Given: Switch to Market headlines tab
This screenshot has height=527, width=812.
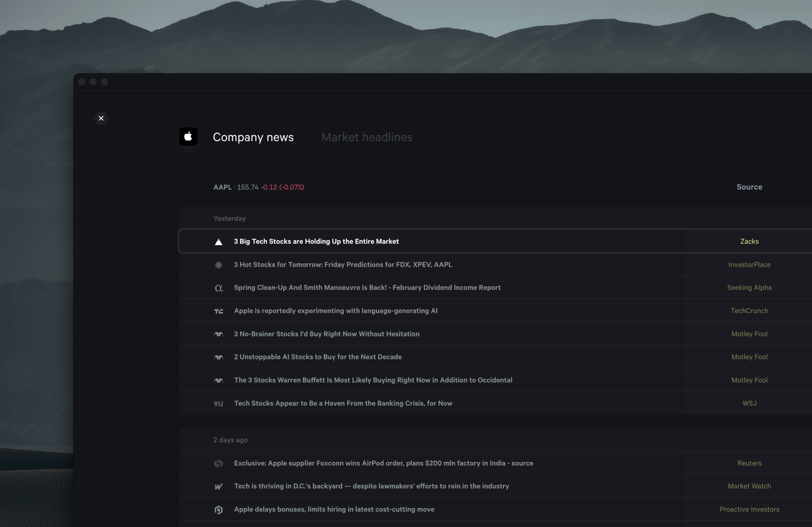Looking at the screenshot, I should (366, 137).
